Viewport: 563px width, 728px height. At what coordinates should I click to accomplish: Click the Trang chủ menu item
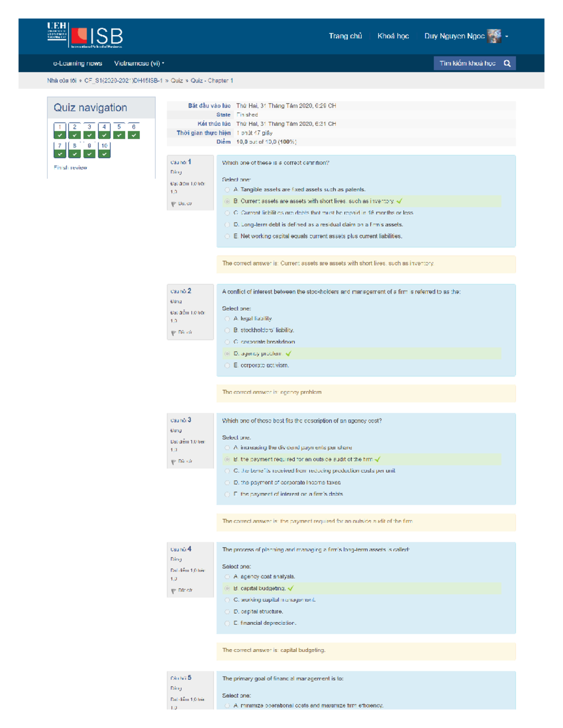(346, 36)
